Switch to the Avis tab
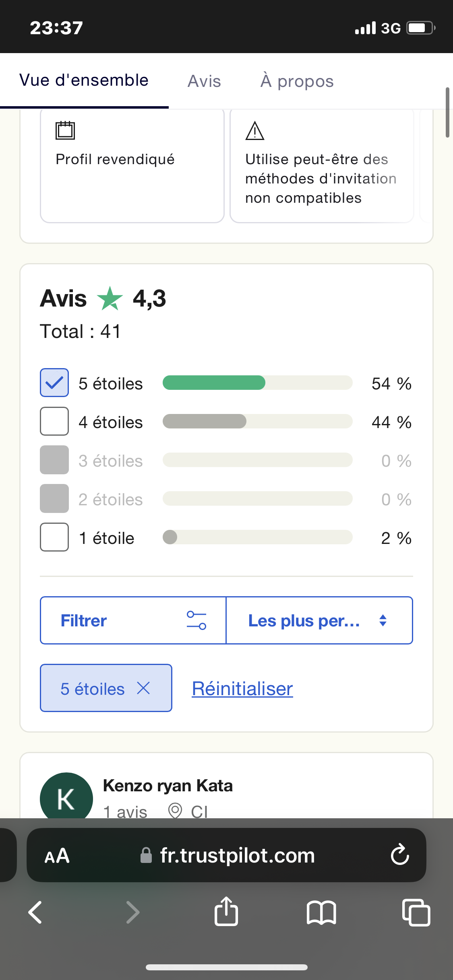The height and width of the screenshot is (980, 453). [204, 81]
